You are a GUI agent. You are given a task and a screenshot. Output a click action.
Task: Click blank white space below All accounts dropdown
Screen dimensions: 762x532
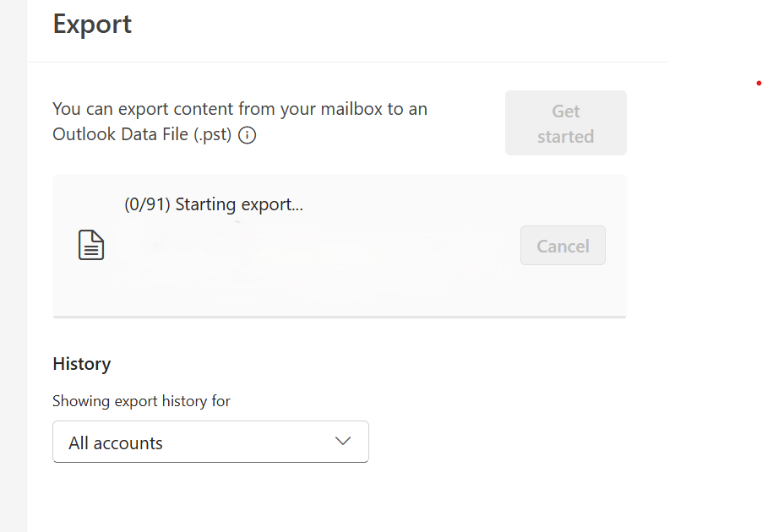tap(338, 498)
